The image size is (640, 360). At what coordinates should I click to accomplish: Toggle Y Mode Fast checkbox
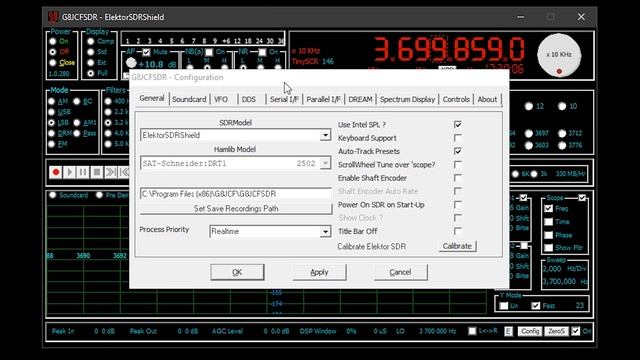[536, 305]
